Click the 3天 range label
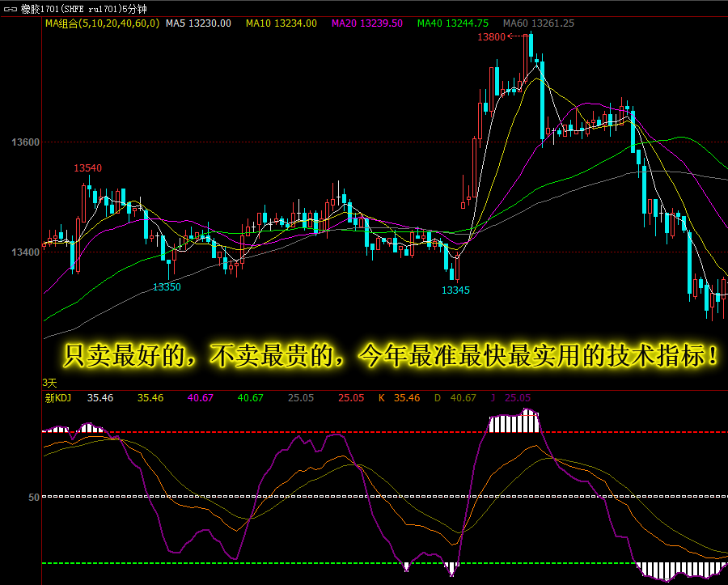 (x=49, y=383)
